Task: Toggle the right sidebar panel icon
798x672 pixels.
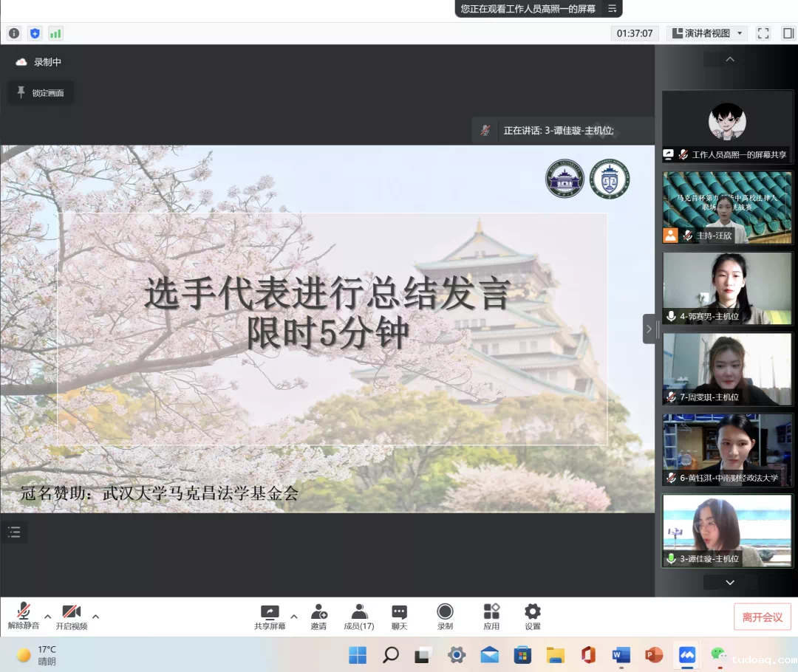Action: (x=788, y=33)
